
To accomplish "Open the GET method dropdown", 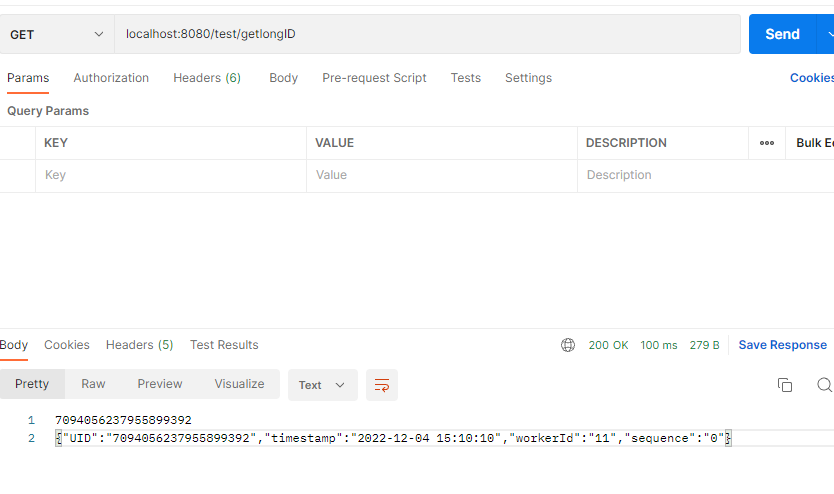I will (x=57, y=34).
